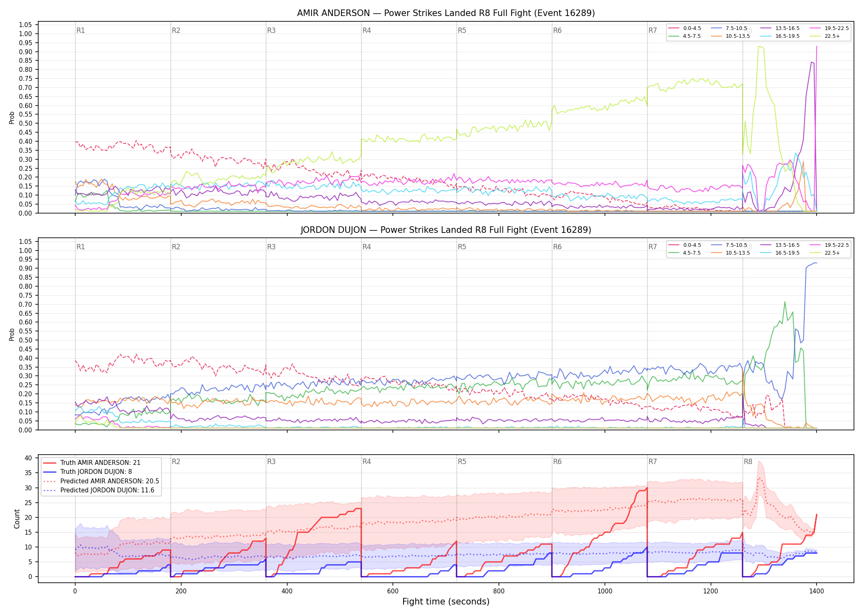Click the R1 round marker in the Jordon Dujon chart
The width and height of the screenshot is (863, 616).
[81, 247]
